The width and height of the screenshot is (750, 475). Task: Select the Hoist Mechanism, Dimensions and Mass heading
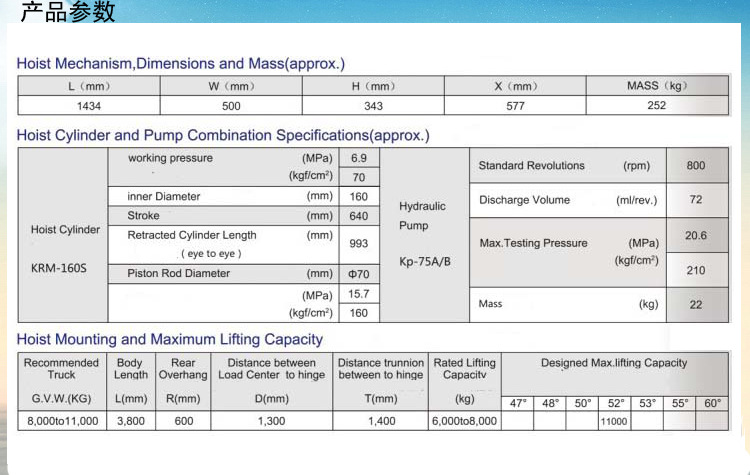tap(180, 63)
